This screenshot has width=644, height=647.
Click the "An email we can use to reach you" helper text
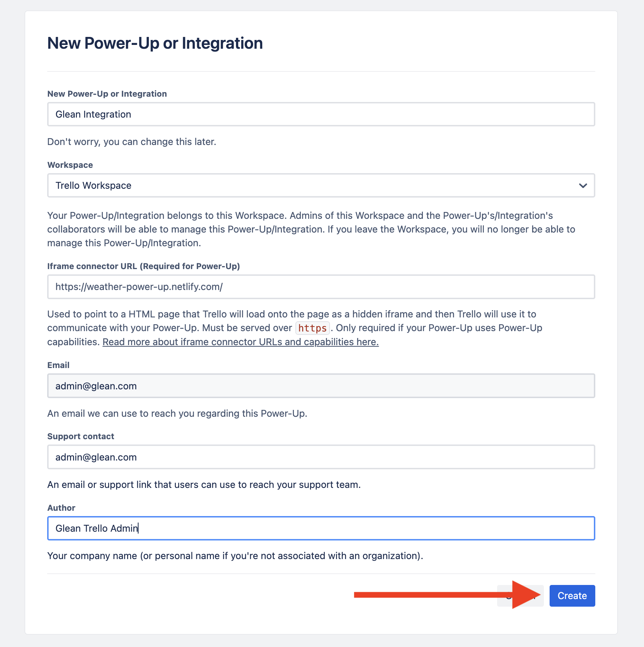(x=177, y=413)
